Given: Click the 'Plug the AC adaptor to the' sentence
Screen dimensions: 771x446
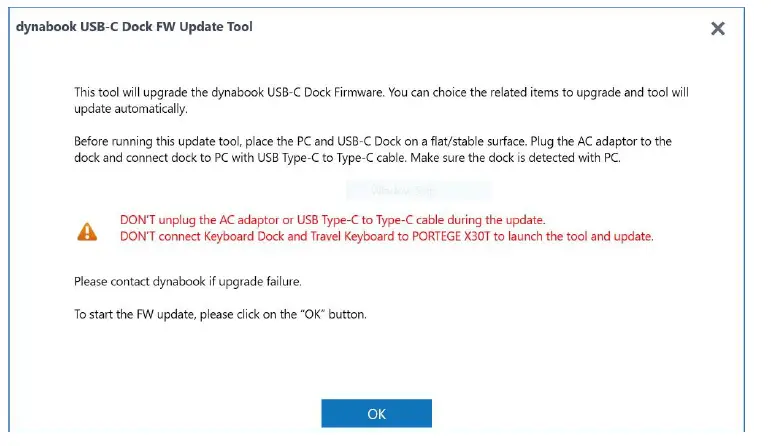Looking at the screenshot, I should [612, 141].
